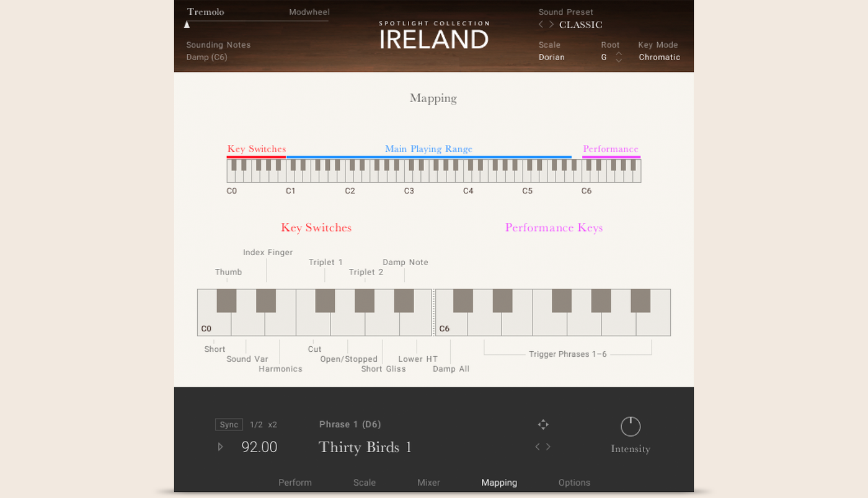Image resolution: width=868 pixels, height=498 pixels.
Task: Select previous Sound Preset arrow
Action: [541, 25]
